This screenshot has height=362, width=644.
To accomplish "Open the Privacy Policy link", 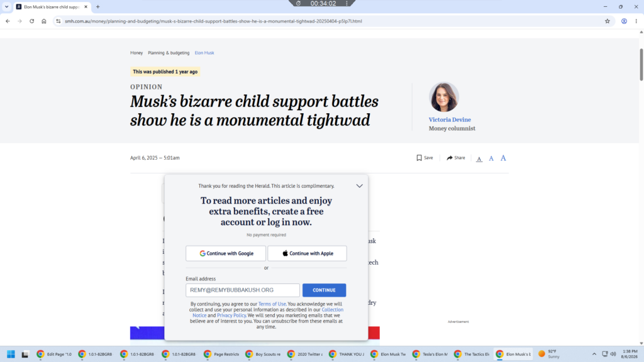I will 231,315.
